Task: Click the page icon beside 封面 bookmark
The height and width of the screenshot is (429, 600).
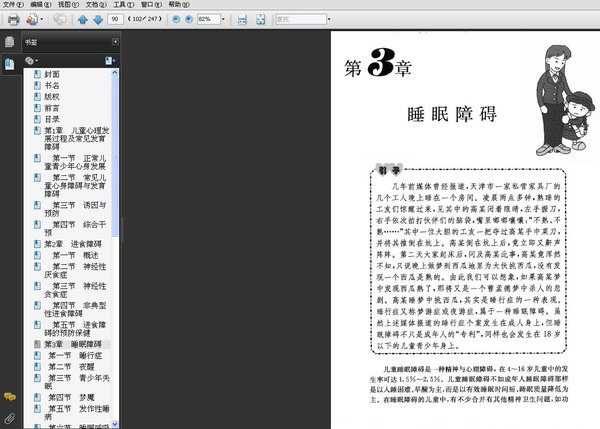Action: coord(37,74)
